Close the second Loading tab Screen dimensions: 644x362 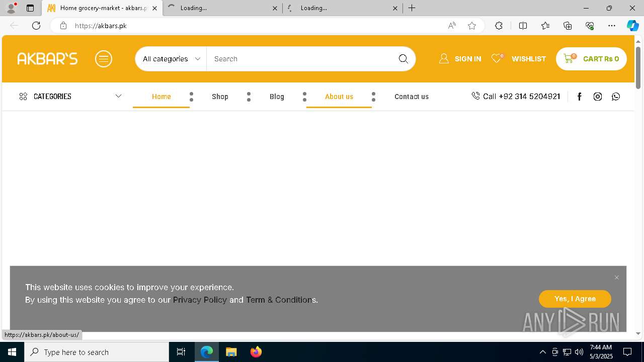[x=275, y=8]
